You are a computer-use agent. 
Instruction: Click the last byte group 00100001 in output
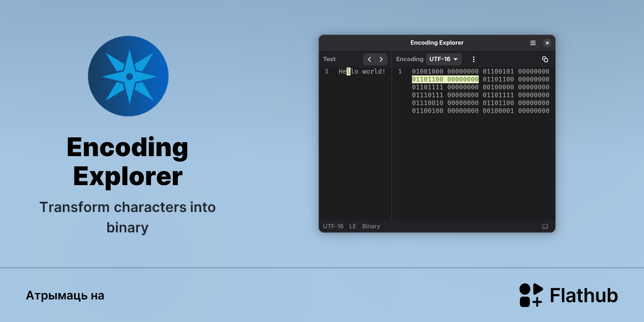tap(498, 111)
